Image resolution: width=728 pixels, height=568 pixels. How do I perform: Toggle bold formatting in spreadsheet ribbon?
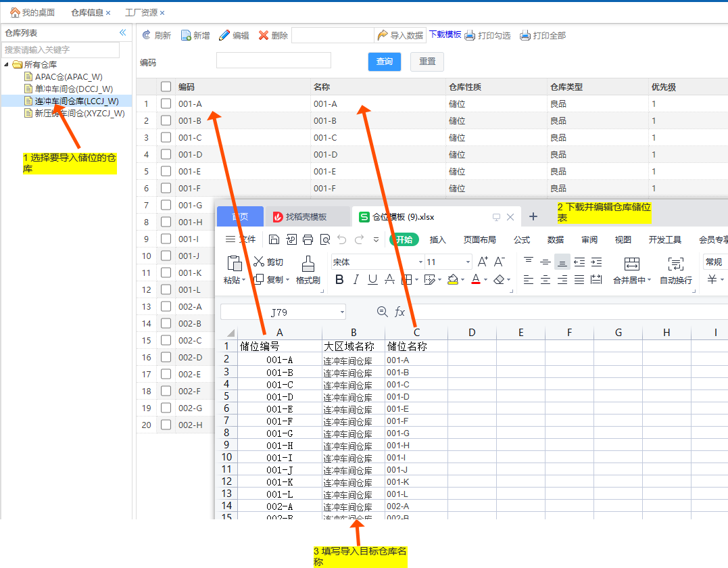click(339, 279)
